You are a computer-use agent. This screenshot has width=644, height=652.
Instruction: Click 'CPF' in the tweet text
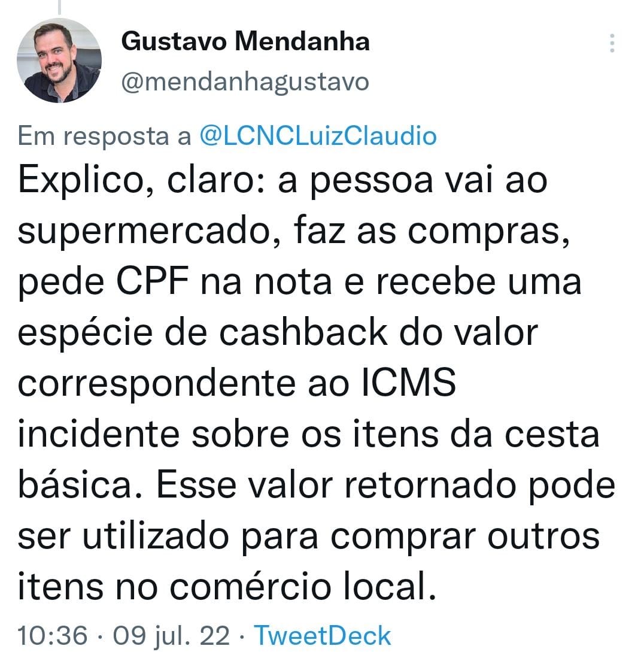point(153,281)
